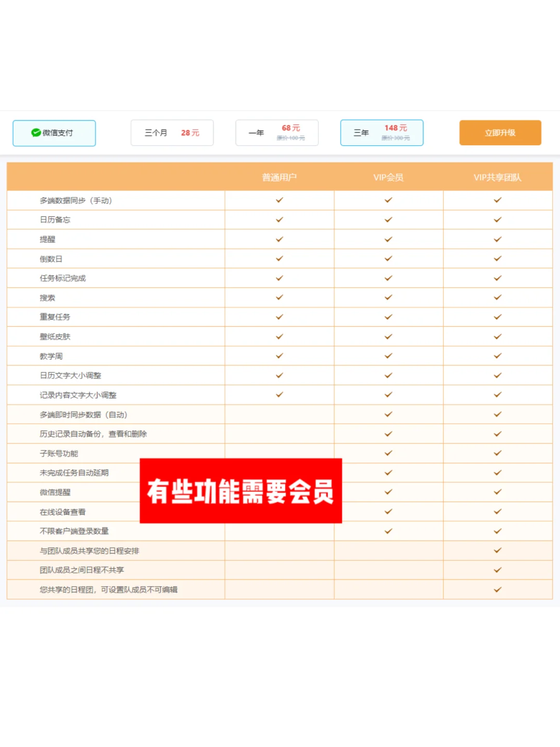Click the checkmark for 日历备忘 under 普通用户
Image resolution: width=560 pixels, height=747 pixels.
279,219
